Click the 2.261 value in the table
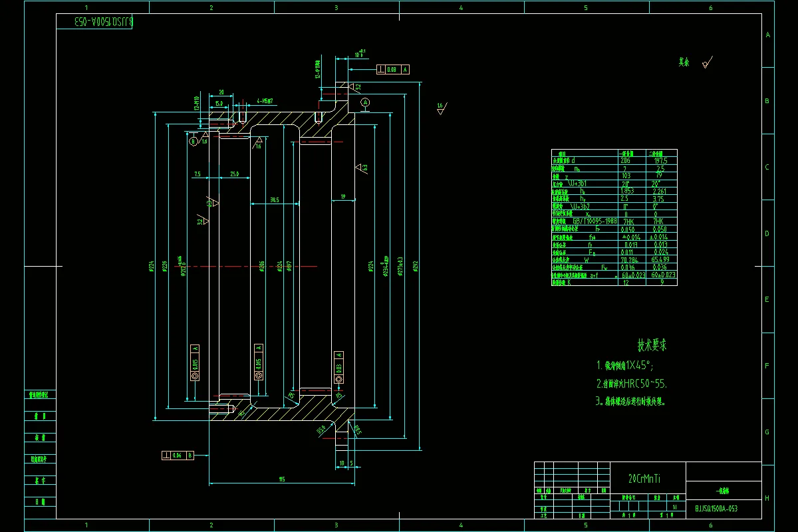798x532 pixels. pos(660,191)
